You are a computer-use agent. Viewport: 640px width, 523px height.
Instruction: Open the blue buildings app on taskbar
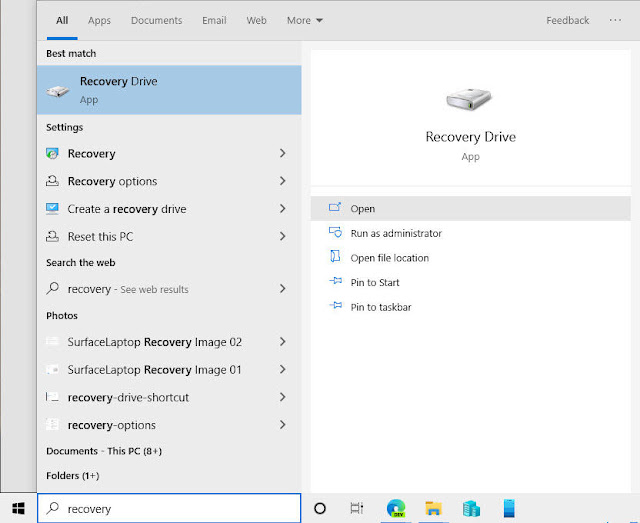click(x=471, y=509)
